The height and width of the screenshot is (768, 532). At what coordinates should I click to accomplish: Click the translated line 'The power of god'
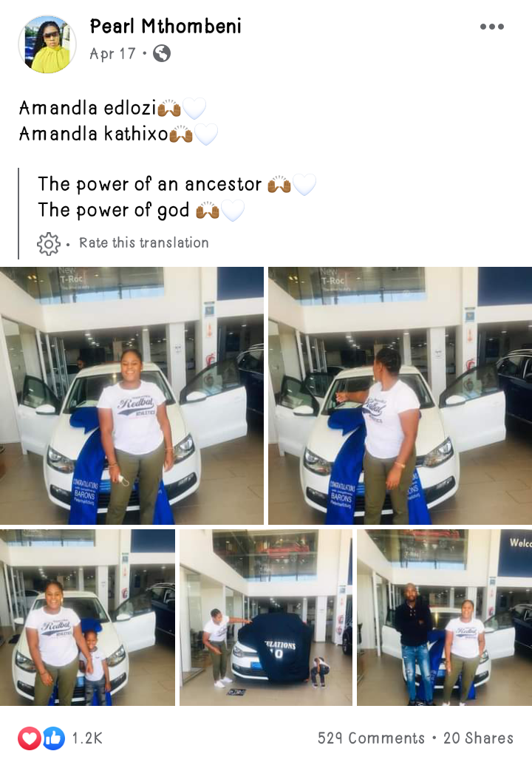click(114, 210)
